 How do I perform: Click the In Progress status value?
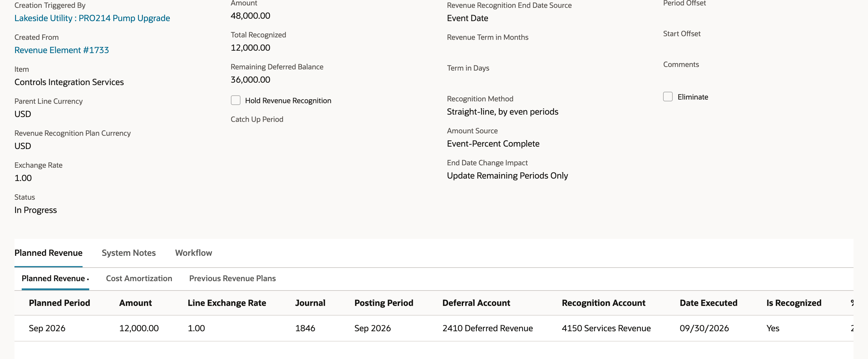point(36,210)
